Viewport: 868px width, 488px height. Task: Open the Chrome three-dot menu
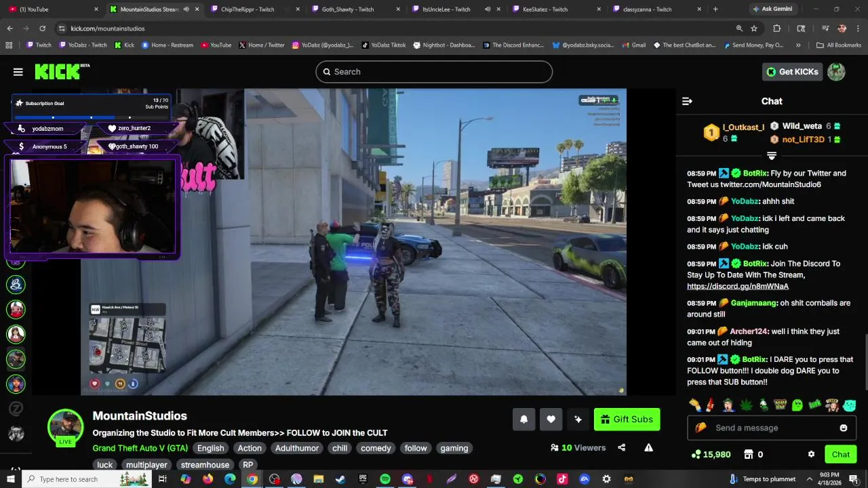(x=858, y=28)
